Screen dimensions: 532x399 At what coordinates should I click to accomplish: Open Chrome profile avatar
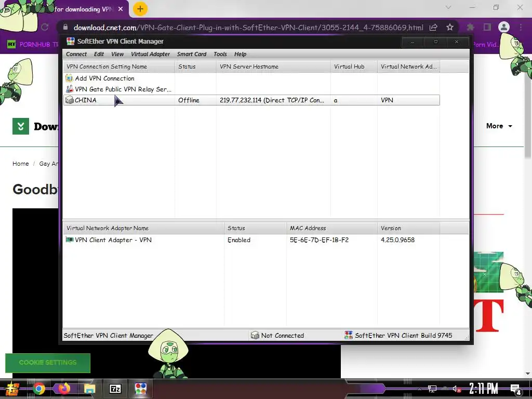point(504,27)
